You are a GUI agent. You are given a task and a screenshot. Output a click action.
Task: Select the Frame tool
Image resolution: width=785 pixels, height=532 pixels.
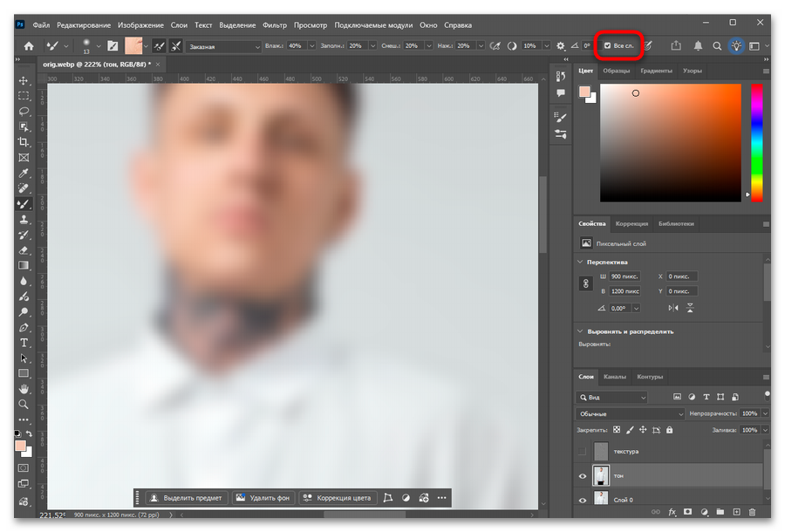[x=24, y=158]
